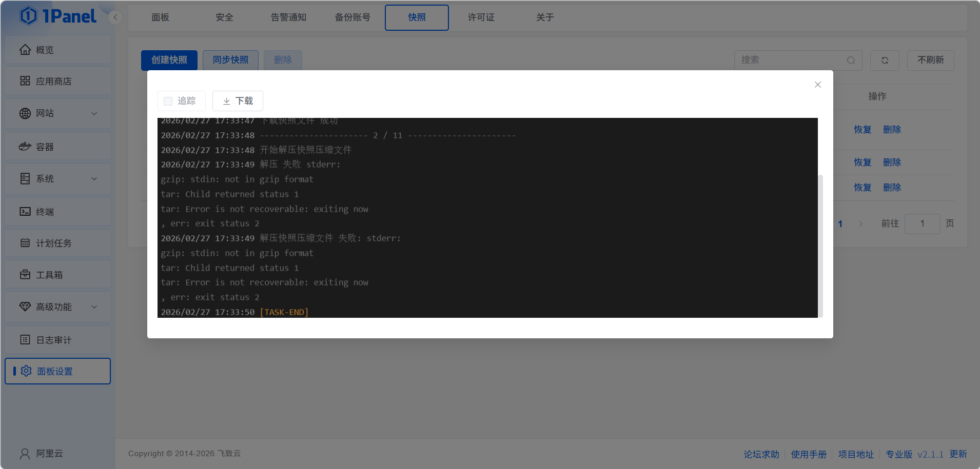This screenshot has height=469, width=980.
Task: Switch to the 告警通知 tab
Action: click(288, 17)
